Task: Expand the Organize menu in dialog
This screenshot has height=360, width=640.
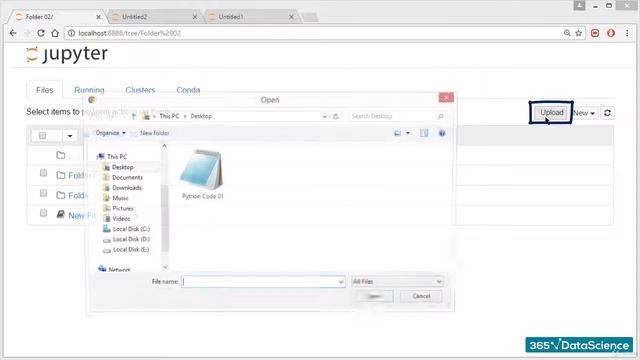Action: tap(110, 133)
